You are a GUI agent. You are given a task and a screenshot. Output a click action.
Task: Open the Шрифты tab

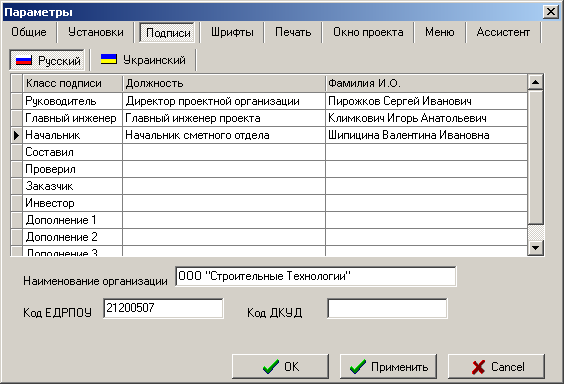click(232, 32)
